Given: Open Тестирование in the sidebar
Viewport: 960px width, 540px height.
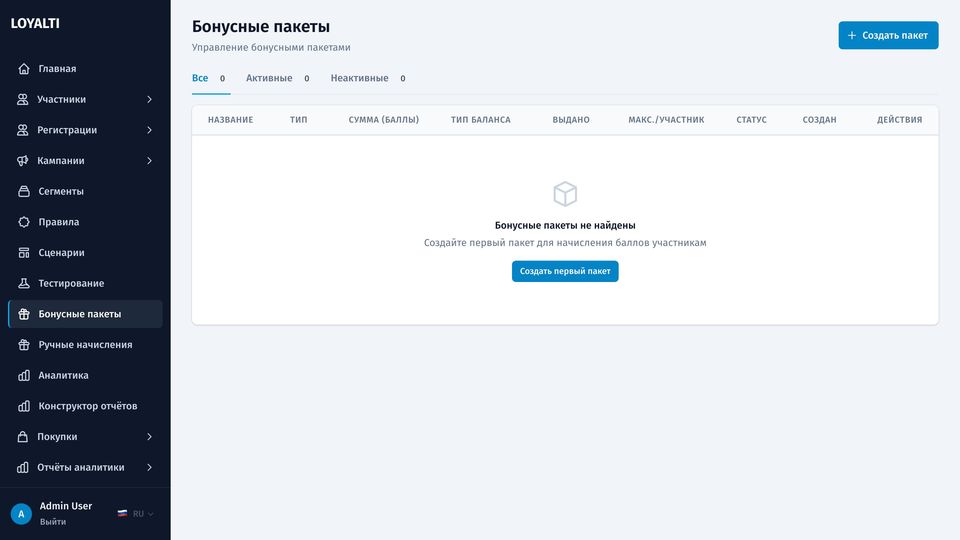Looking at the screenshot, I should (85, 283).
